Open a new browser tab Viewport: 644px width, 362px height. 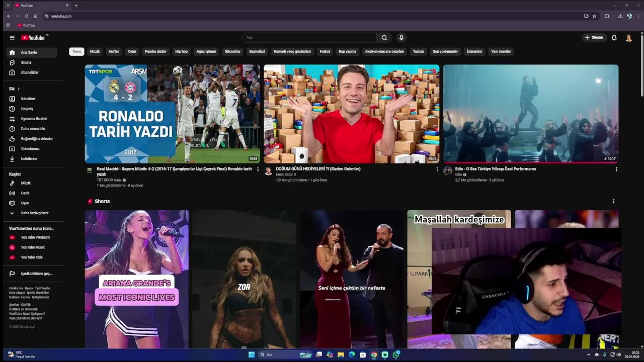coord(76,5)
